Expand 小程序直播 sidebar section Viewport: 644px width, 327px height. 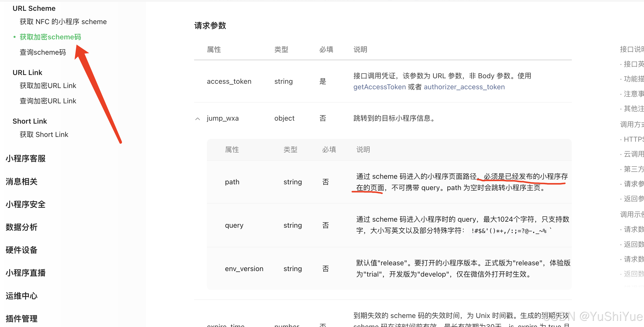tap(26, 273)
